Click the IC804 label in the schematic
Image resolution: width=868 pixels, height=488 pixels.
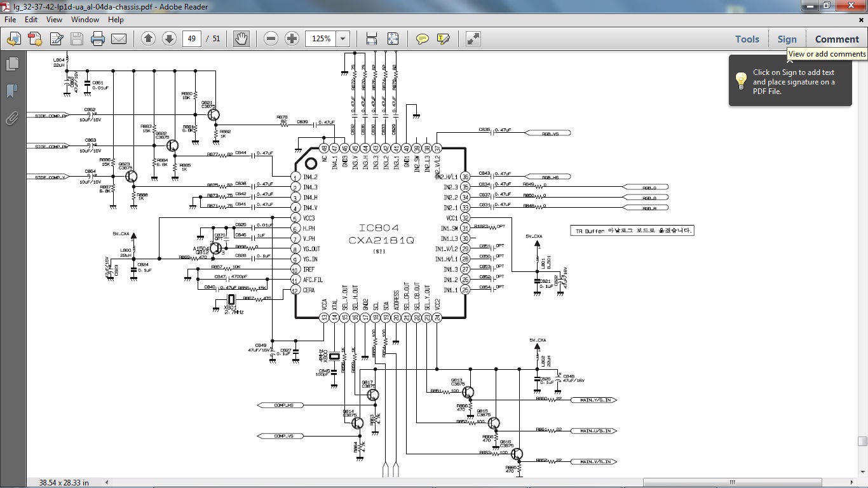pos(381,228)
